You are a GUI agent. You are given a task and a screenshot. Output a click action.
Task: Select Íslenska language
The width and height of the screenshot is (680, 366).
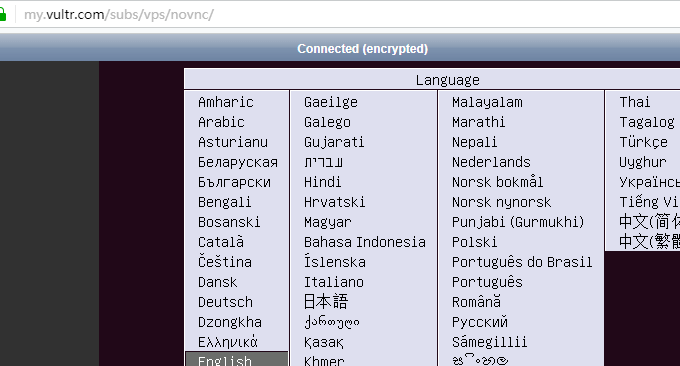pos(335,262)
